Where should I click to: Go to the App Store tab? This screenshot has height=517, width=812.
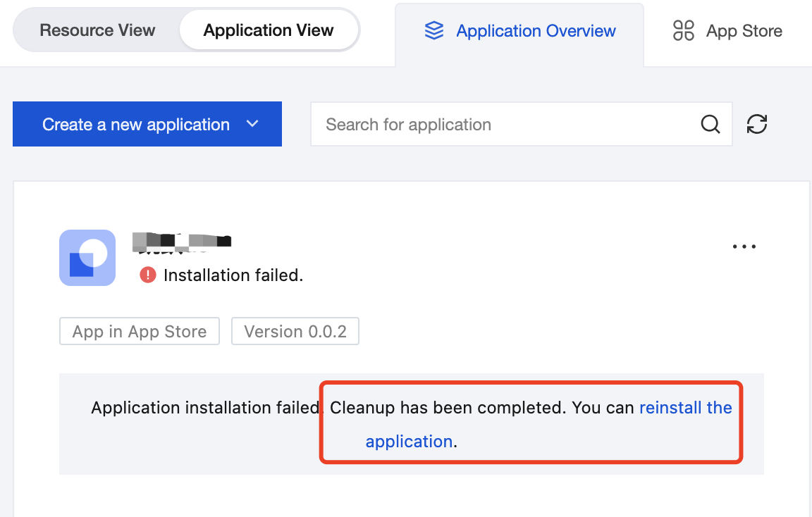(744, 31)
